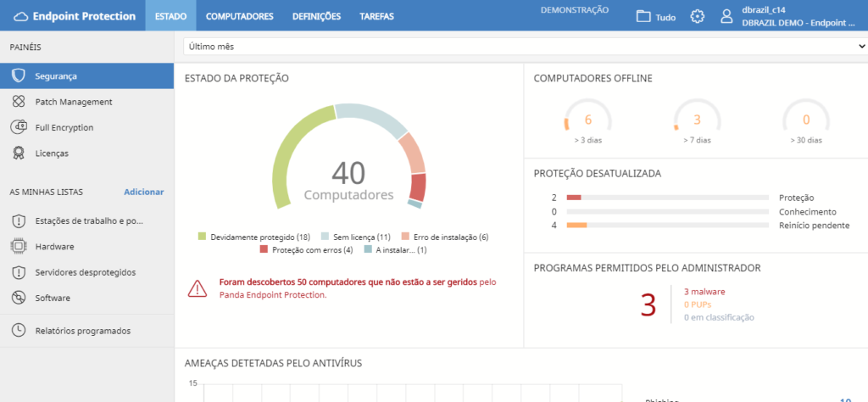Click the Relatórios programados clock icon
Image resolution: width=868 pixels, height=402 pixels.
pos(19,331)
